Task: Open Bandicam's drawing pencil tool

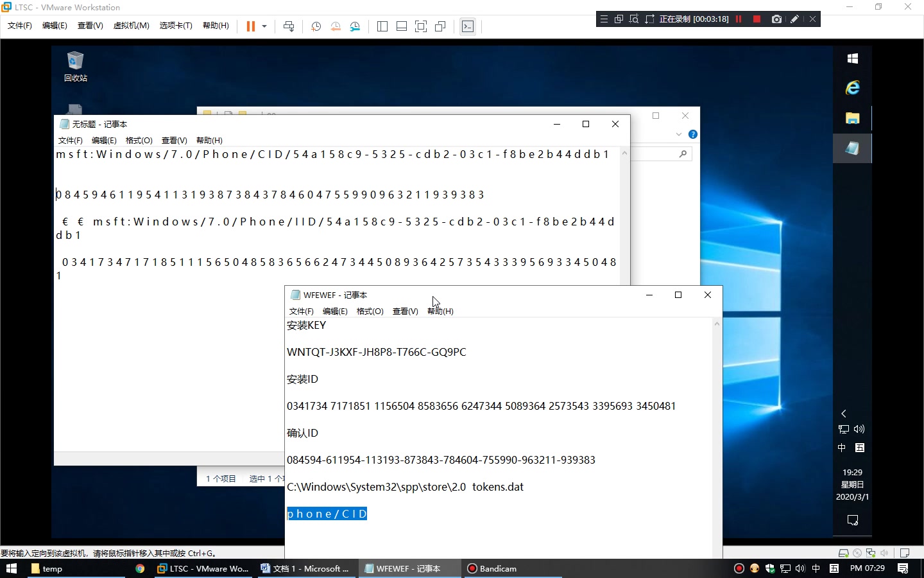Action: [794, 19]
